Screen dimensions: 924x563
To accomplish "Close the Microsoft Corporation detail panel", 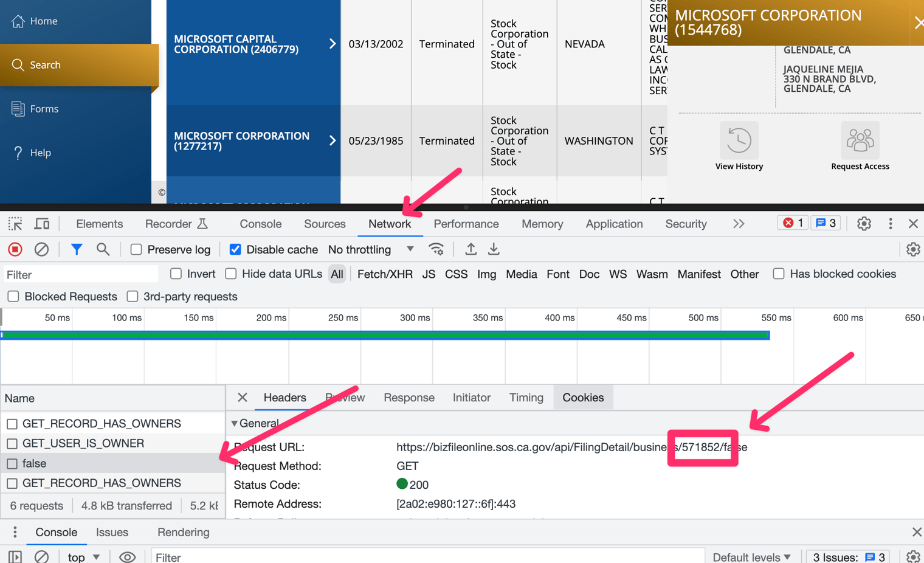I will tap(918, 22).
